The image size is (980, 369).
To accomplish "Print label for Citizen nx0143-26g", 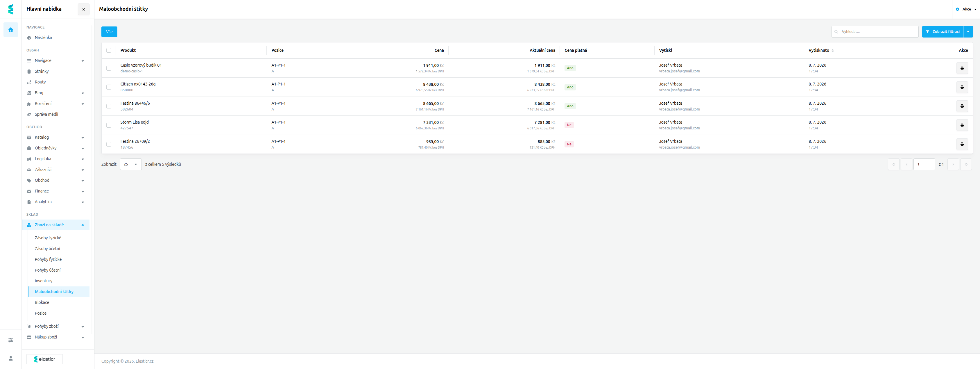I will pyautogui.click(x=962, y=87).
